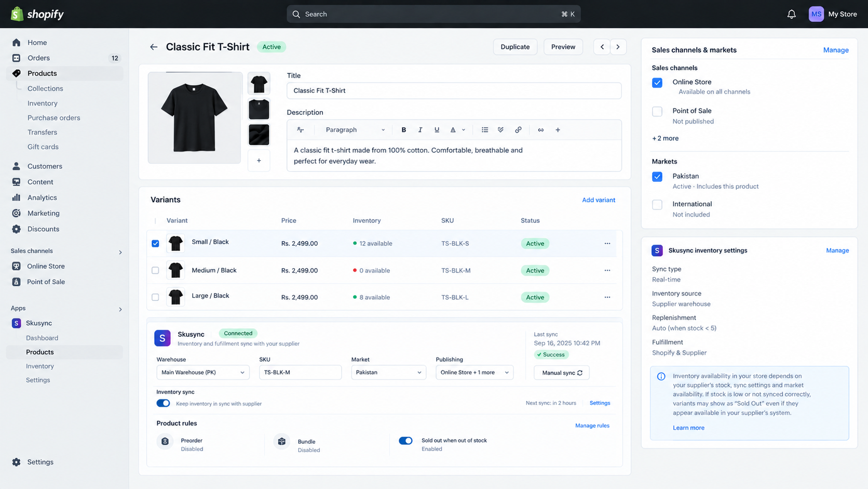This screenshot has width=868, height=489.
Task: Toggle Sold out when out of stock switch
Action: click(x=405, y=441)
